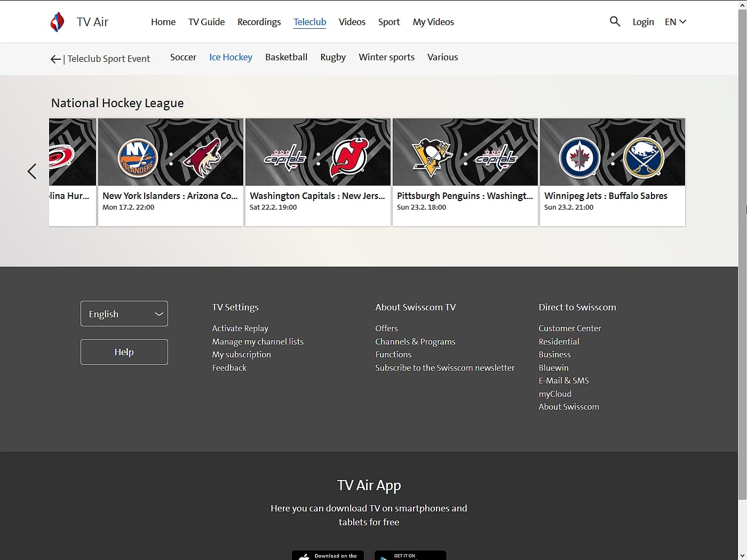Open the myCloud link
Screen dimensions: 747x560
[x=555, y=394]
